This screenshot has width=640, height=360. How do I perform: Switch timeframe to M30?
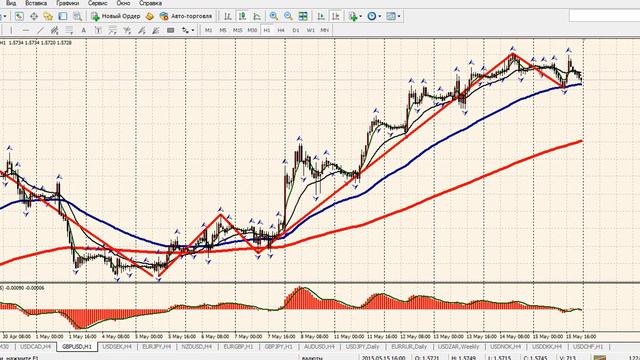tap(252, 30)
